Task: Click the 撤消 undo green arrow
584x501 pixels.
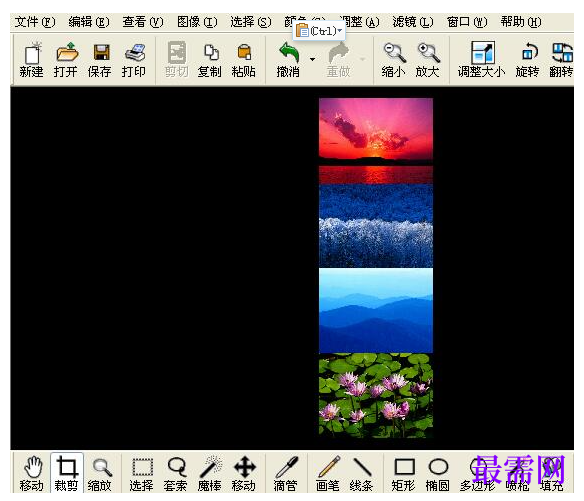Action: [289, 60]
